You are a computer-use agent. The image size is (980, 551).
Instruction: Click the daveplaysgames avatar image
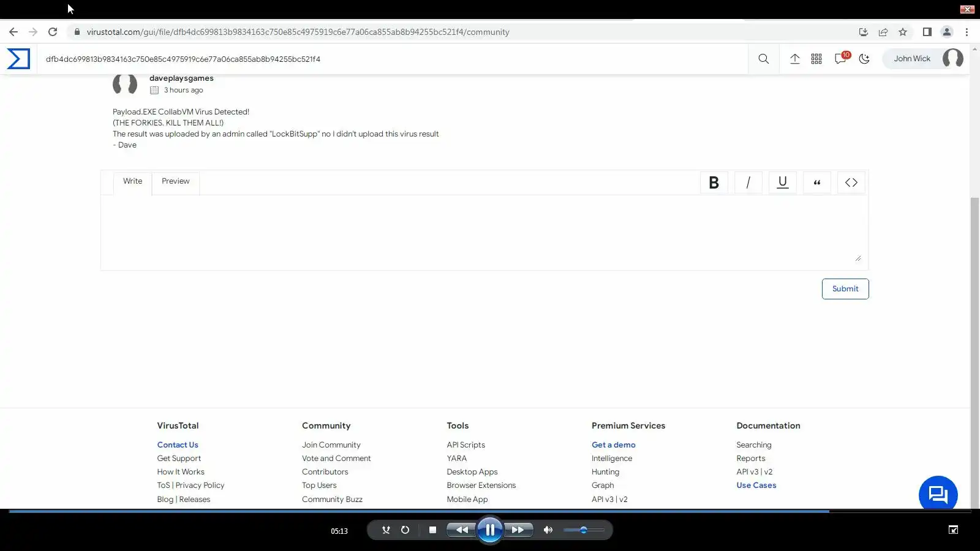[125, 84]
